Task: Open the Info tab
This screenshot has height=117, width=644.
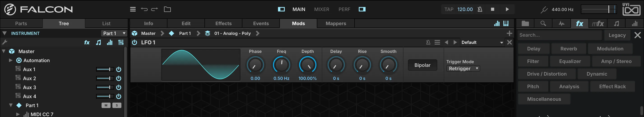Action: pos(148,23)
